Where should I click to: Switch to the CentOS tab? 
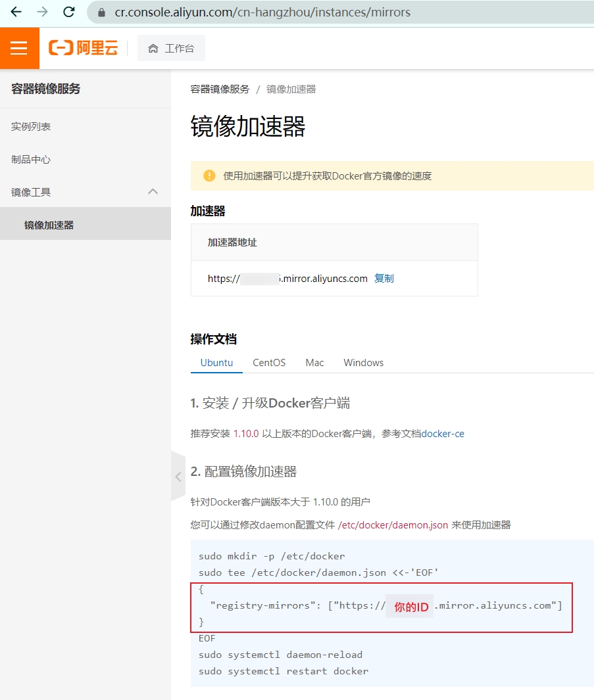[269, 363]
